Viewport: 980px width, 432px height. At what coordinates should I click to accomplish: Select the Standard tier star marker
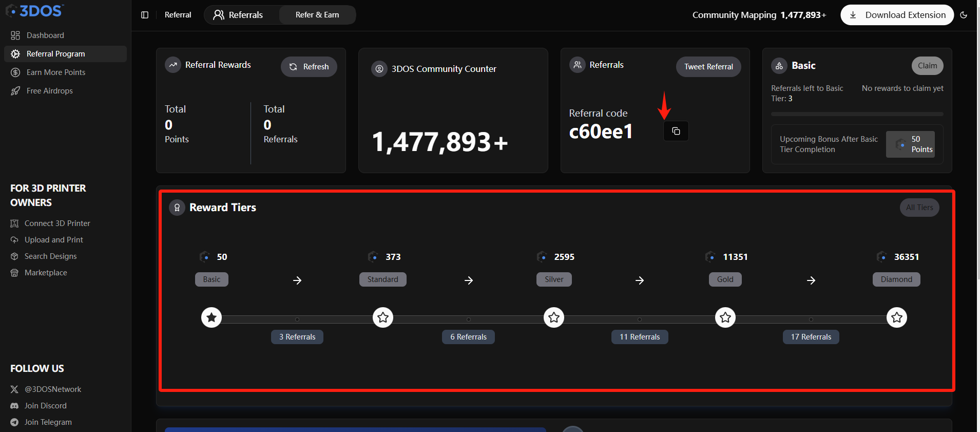click(x=383, y=317)
